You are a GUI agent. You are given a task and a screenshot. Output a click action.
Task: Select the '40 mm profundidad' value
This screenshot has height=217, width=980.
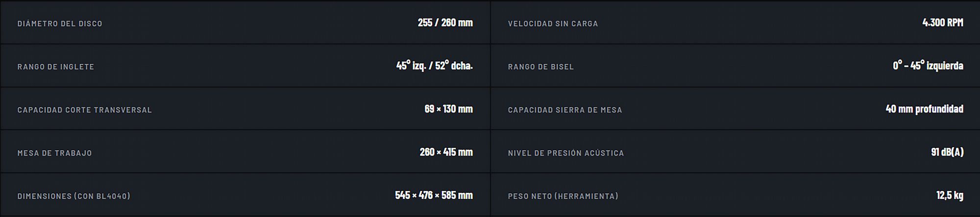point(924,109)
